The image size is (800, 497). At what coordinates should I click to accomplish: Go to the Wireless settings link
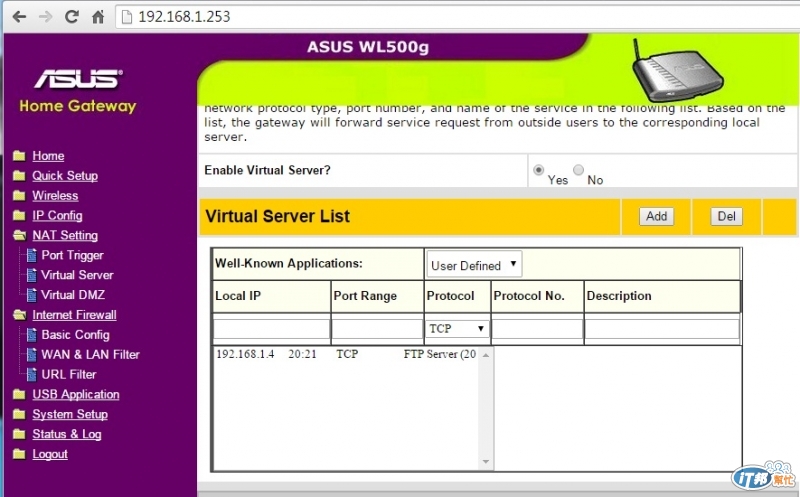[55, 195]
